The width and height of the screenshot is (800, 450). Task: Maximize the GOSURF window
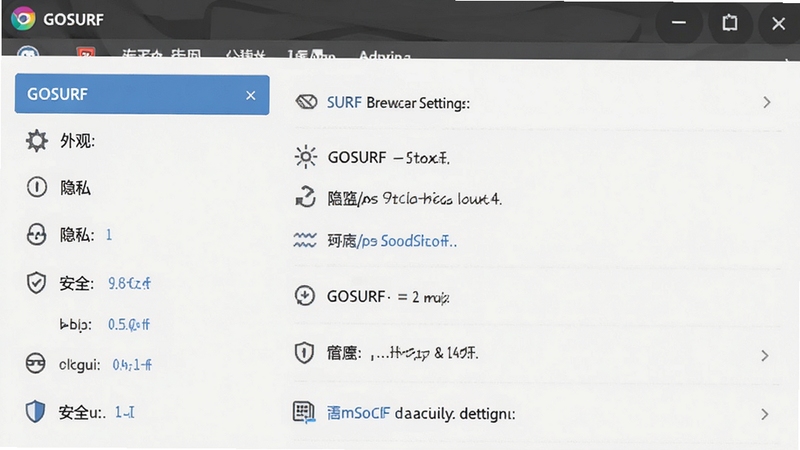coord(730,23)
